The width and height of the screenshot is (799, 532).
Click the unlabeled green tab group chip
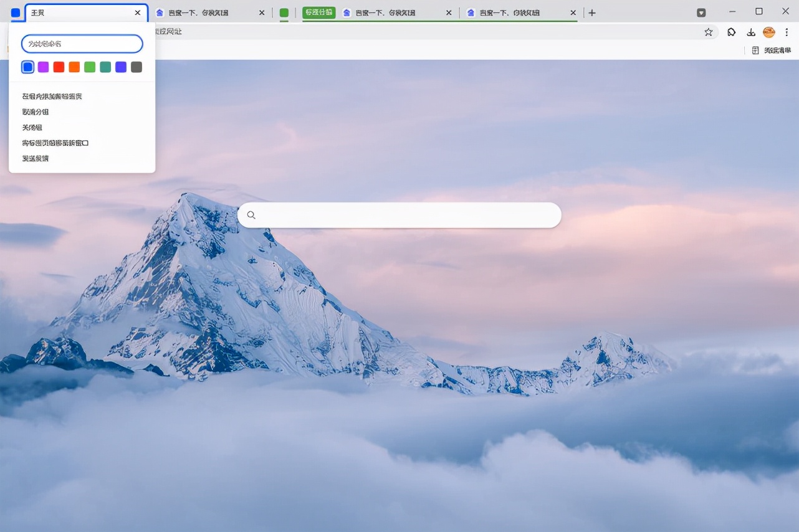[284, 12]
